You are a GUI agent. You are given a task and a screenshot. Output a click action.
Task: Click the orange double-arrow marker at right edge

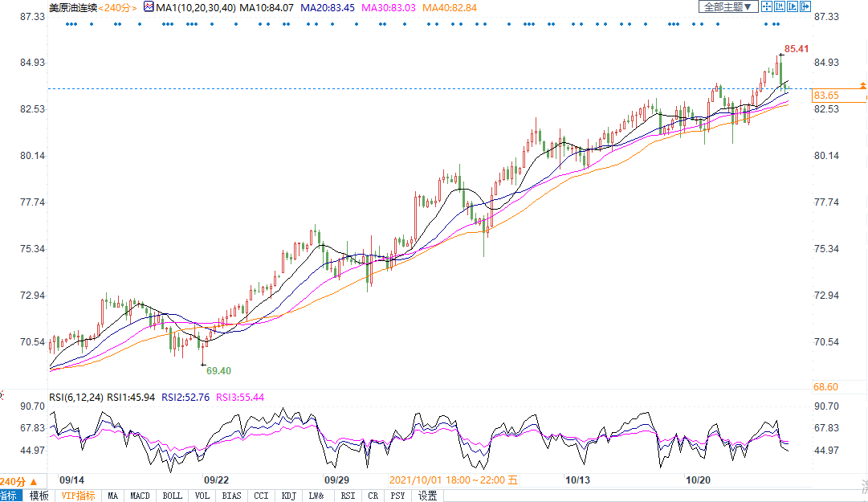click(x=863, y=84)
